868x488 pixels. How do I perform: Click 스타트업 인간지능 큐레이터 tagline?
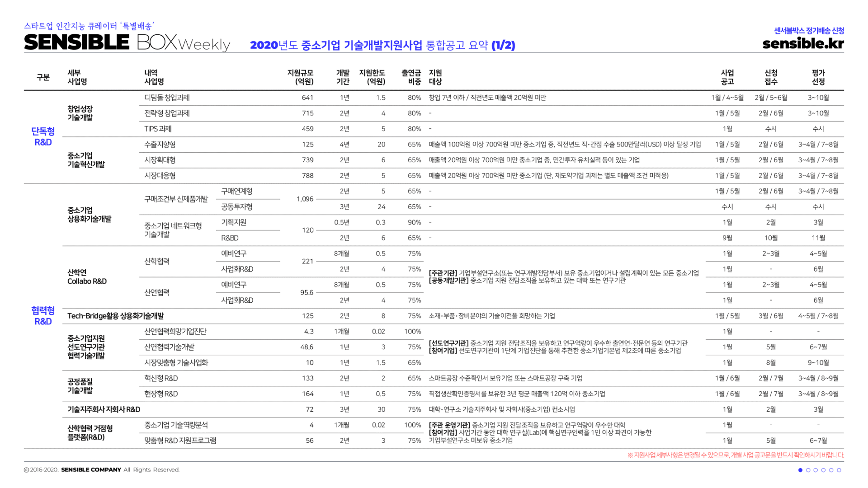tap(89, 26)
